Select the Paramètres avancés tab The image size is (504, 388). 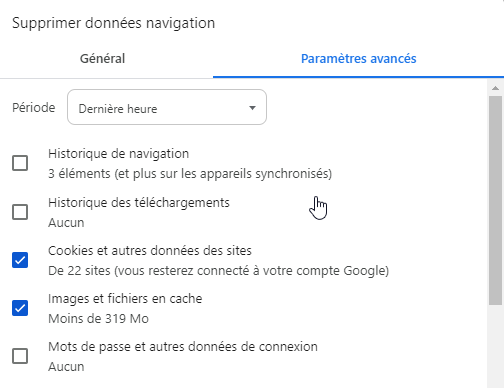pyautogui.click(x=359, y=59)
